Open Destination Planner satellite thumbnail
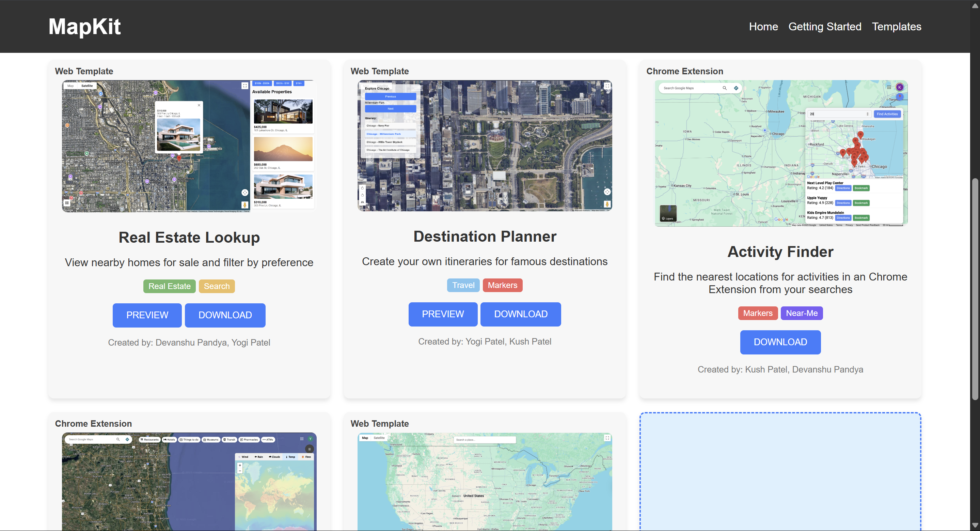 pyautogui.click(x=484, y=146)
